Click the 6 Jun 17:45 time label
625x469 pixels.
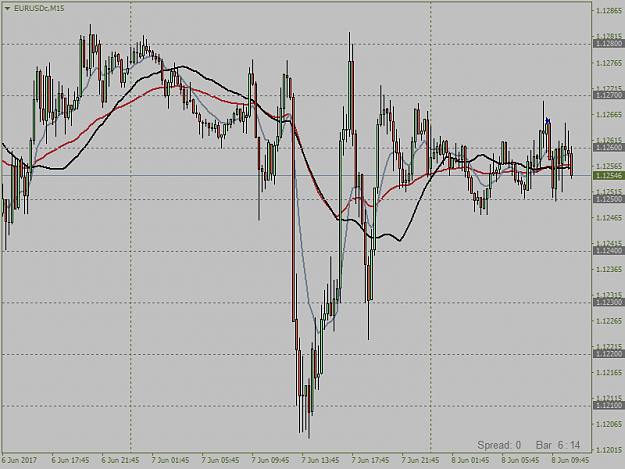pos(70,460)
